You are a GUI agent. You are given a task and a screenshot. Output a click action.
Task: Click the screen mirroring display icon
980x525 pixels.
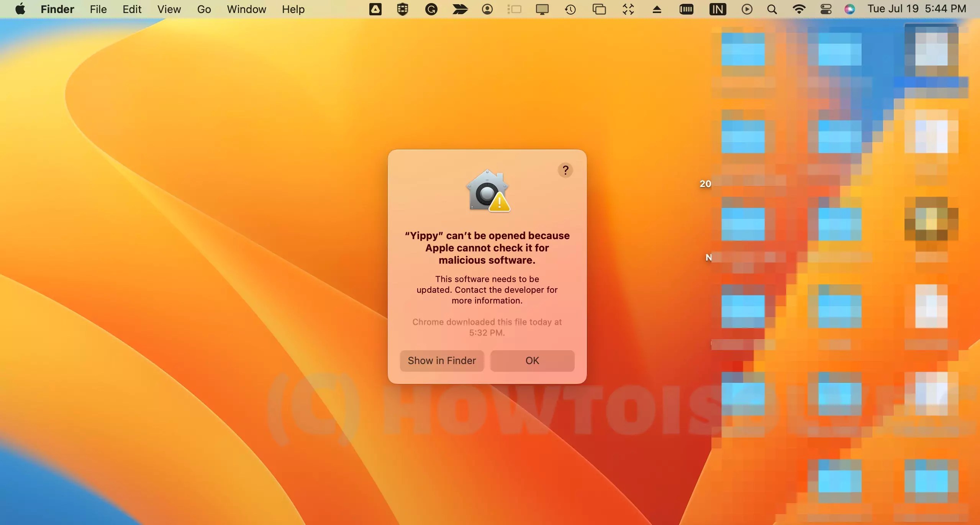pos(543,9)
